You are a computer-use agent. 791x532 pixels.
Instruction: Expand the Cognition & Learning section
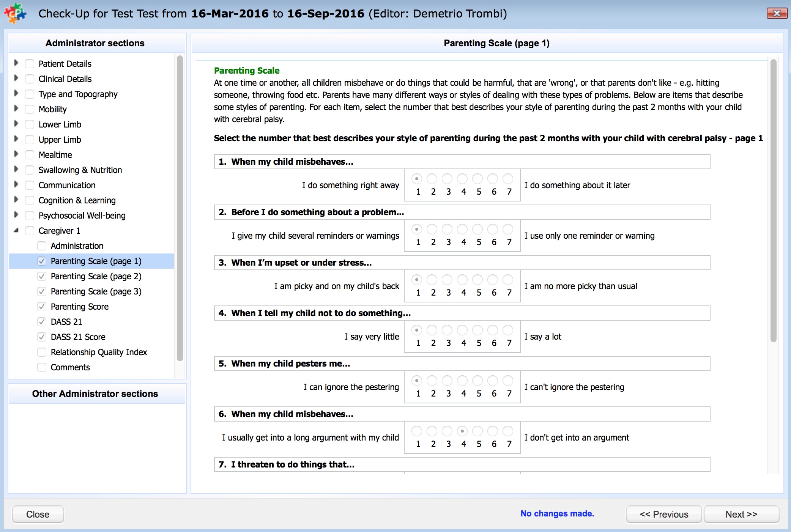[16, 200]
